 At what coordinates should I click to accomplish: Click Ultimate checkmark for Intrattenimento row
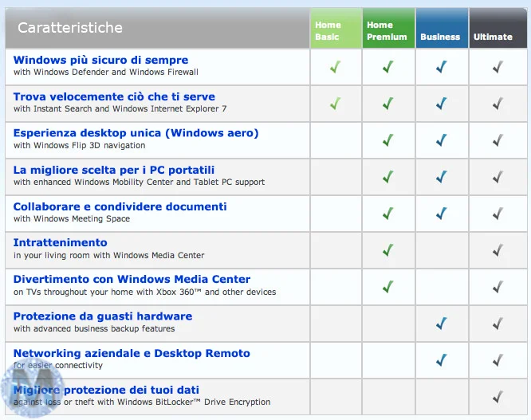coord(498,250)
